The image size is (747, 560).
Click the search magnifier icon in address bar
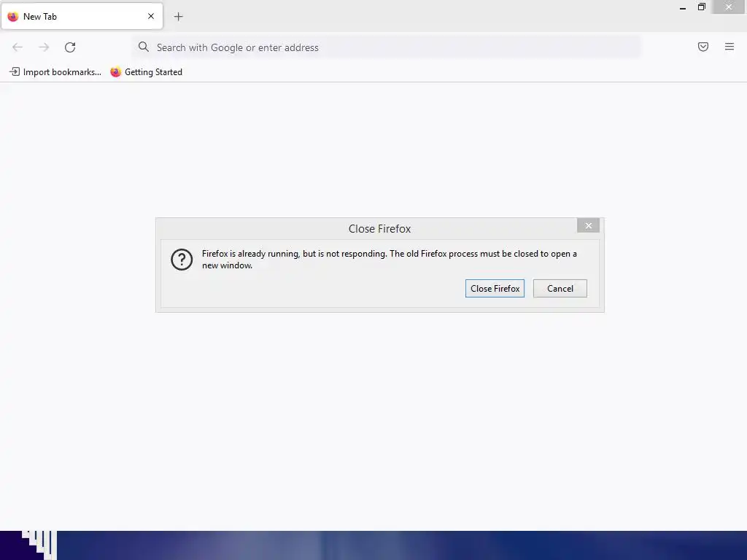(144, 47)
